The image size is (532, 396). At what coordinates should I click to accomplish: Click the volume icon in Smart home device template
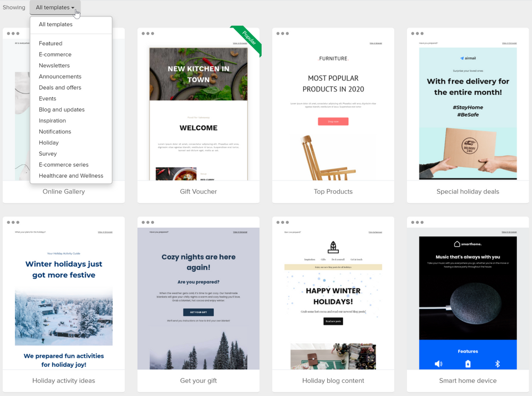[439, 364]
